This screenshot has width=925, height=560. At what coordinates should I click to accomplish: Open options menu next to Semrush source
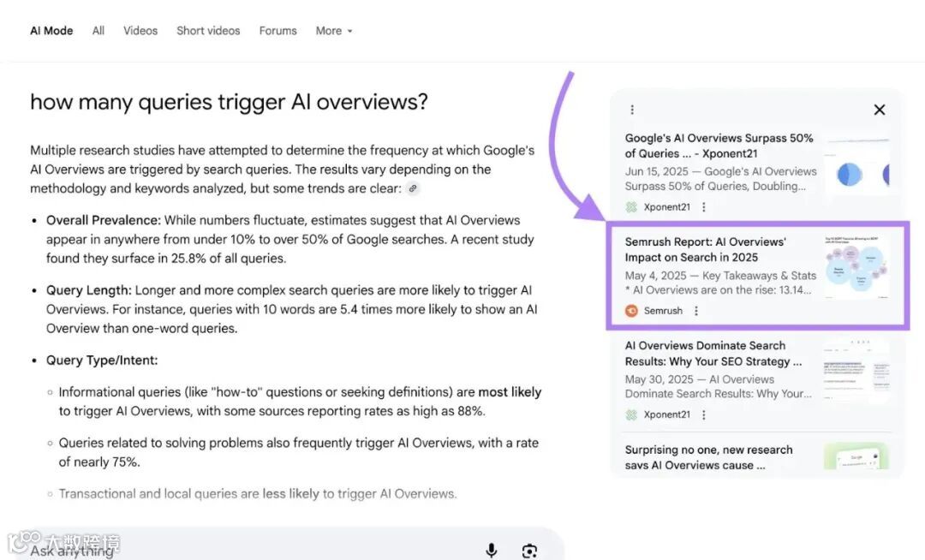click(696, 311)
